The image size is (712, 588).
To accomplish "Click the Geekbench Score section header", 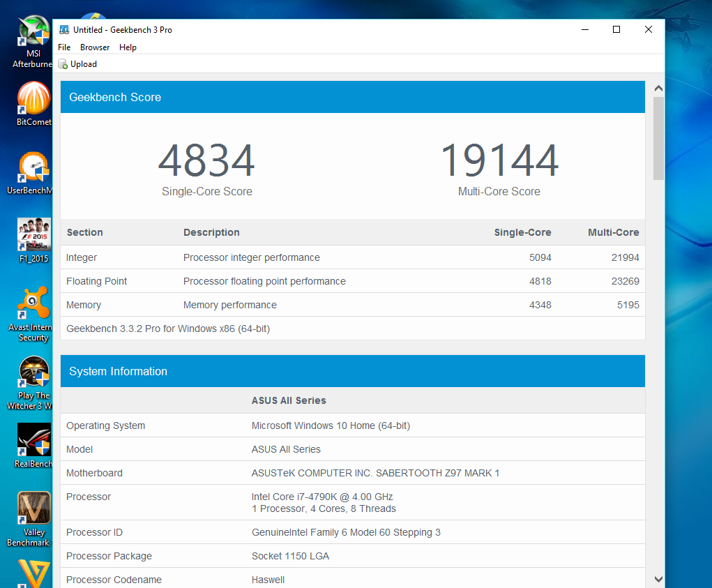I will pyautogui.click(x=353, y=97).
